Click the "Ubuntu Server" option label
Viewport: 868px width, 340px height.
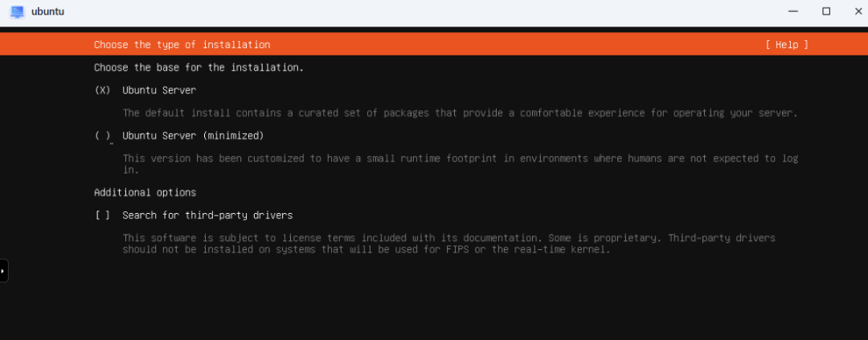point(159,91)
